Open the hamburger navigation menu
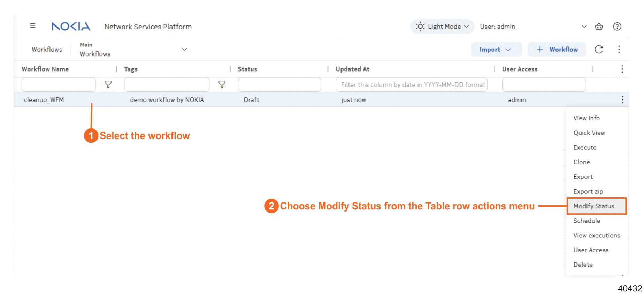The image size is (644, 296). point(33,26)
